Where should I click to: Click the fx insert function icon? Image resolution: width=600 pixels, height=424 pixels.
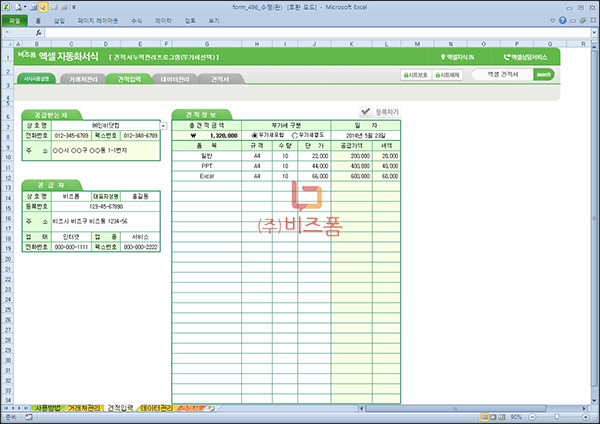point(39,33)
